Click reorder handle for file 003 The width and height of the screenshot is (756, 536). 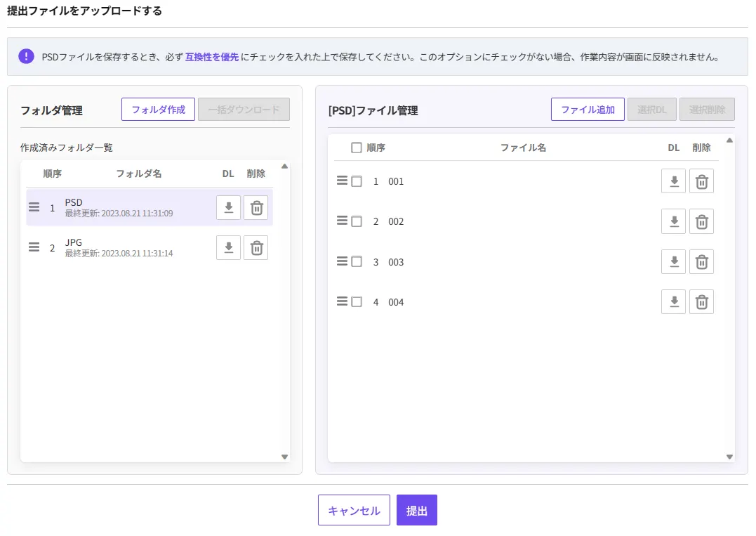coord(342,261)
